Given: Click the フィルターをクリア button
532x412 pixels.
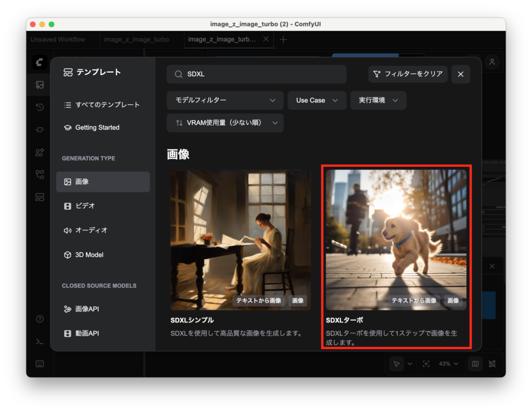Looking at the screenshot, I should 408,74.
